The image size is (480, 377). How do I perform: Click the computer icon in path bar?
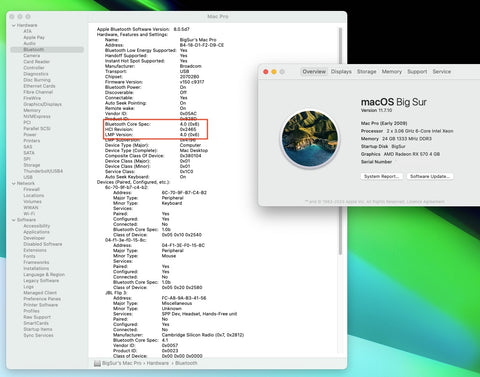97,363
